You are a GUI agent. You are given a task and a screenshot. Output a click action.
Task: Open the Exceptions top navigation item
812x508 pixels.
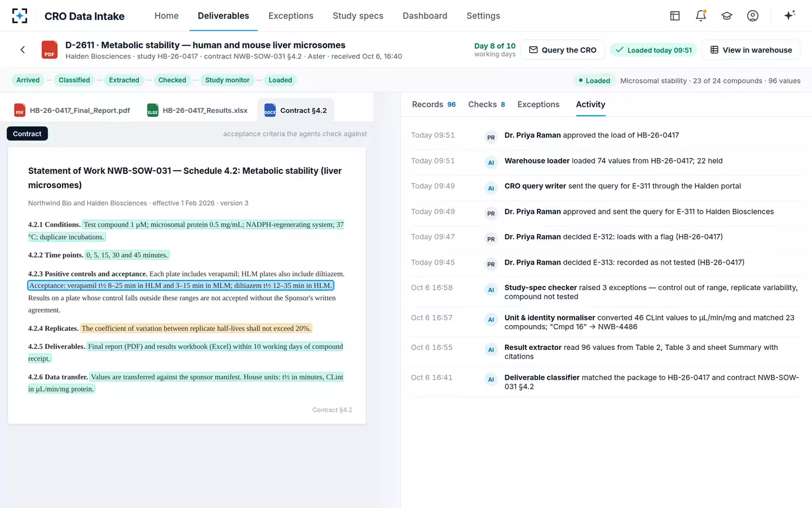coord(291,16)
